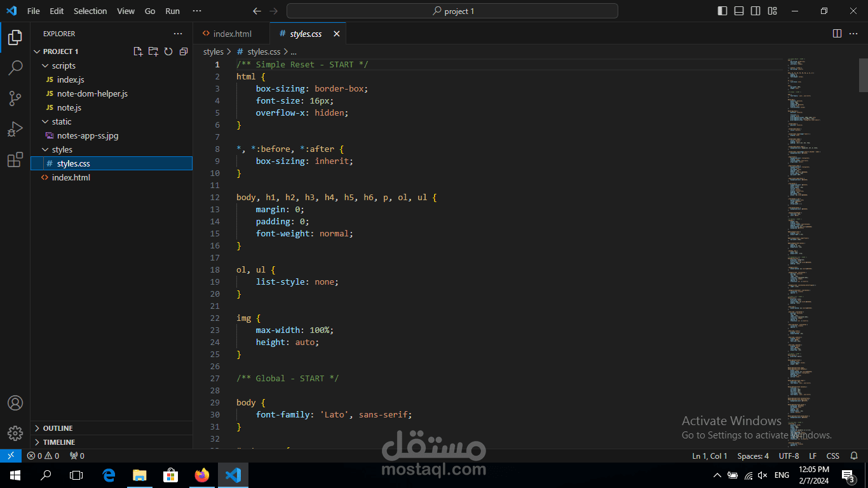Viewport: 868px width, 488px height.
Task: Open the View menu
Action: point(126,11)
